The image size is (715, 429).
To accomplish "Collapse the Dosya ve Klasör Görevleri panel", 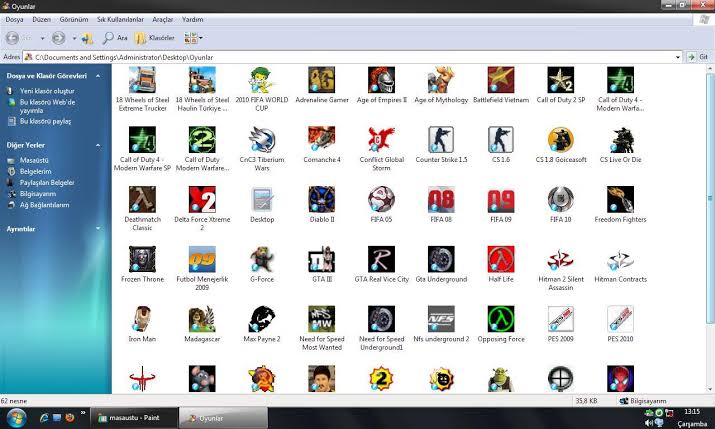I will (98, 76).
